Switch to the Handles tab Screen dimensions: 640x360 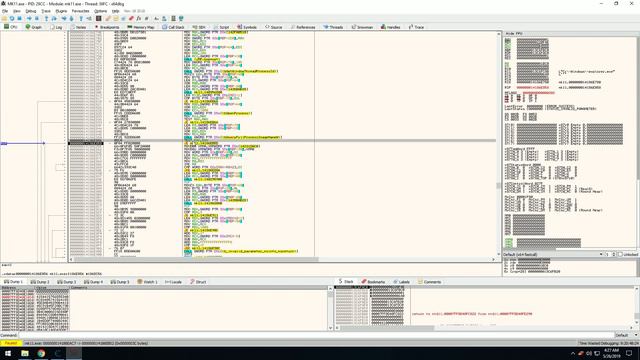tap(391, 27)
